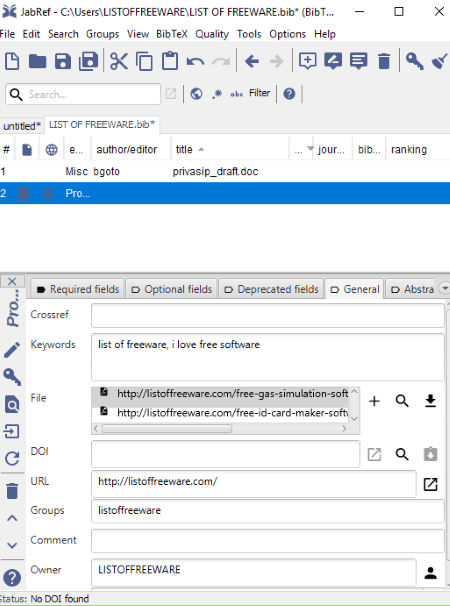Viewport: 450px width, 606px height.
Task: Click the Filter search mode button
Action: pyautogui.click(x=259, y=93)
